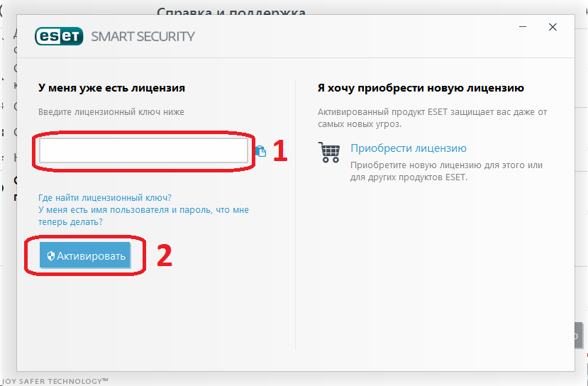Click the Активировать button
The image size is (588, 386).
pos(85,256)
